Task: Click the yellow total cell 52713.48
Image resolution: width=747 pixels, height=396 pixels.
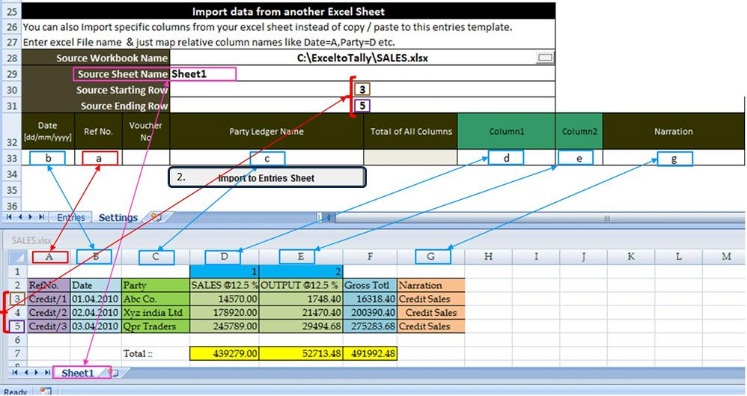Action: pyautogui.click(x=301, y=353)
